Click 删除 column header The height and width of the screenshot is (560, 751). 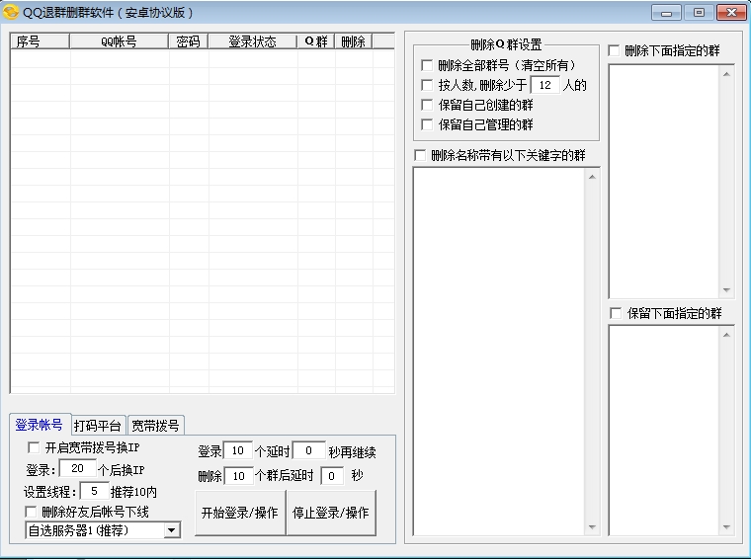(354, 41)
